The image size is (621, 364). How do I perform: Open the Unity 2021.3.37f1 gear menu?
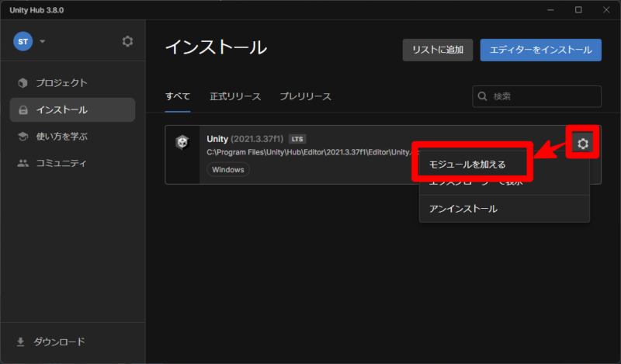coord(582,144)
